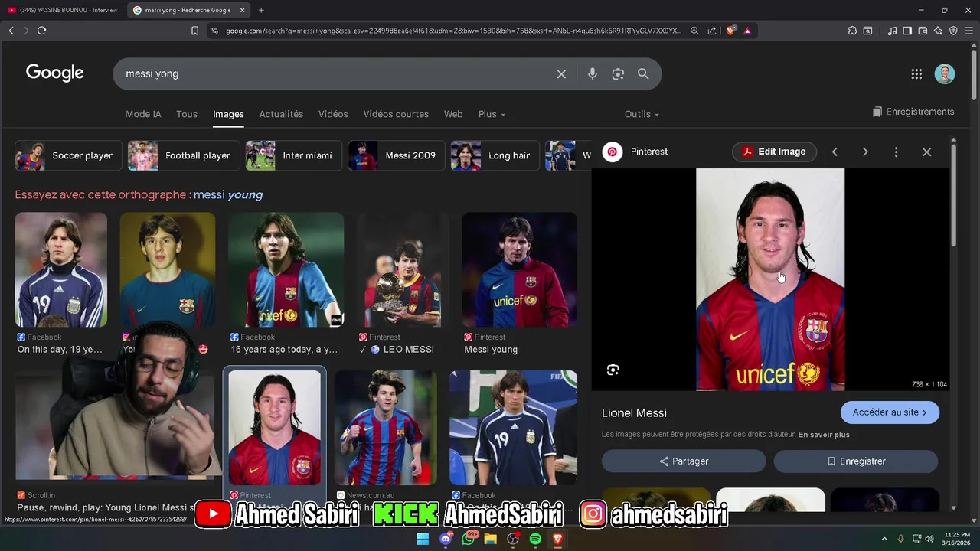Open the Brave Rewards triangle icon
The height and width of the screenshot is (551, 980).
747,31
